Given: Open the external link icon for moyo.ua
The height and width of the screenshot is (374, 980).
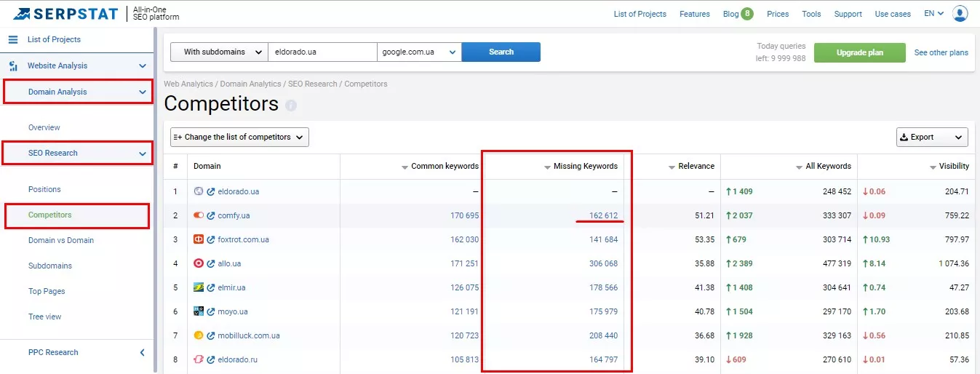Looking at the screenshot, I should click(x=211, y=311).
